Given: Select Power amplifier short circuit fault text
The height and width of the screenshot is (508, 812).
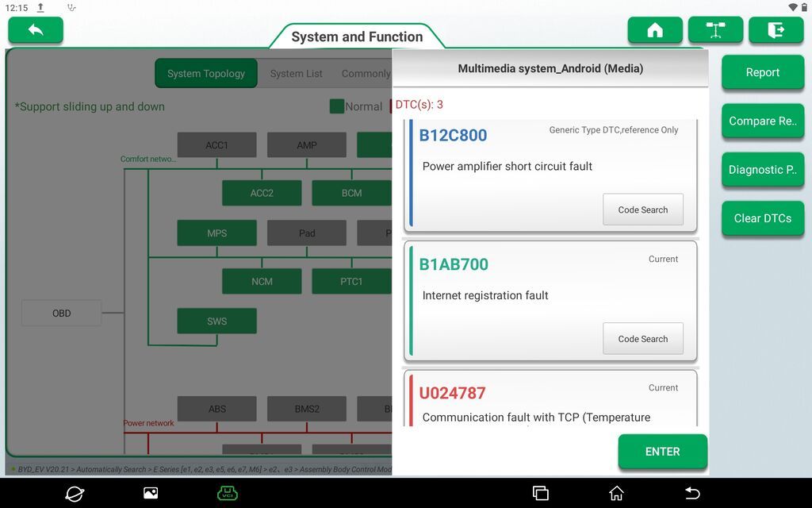Looking at the screenshot, I should (507, 167).
